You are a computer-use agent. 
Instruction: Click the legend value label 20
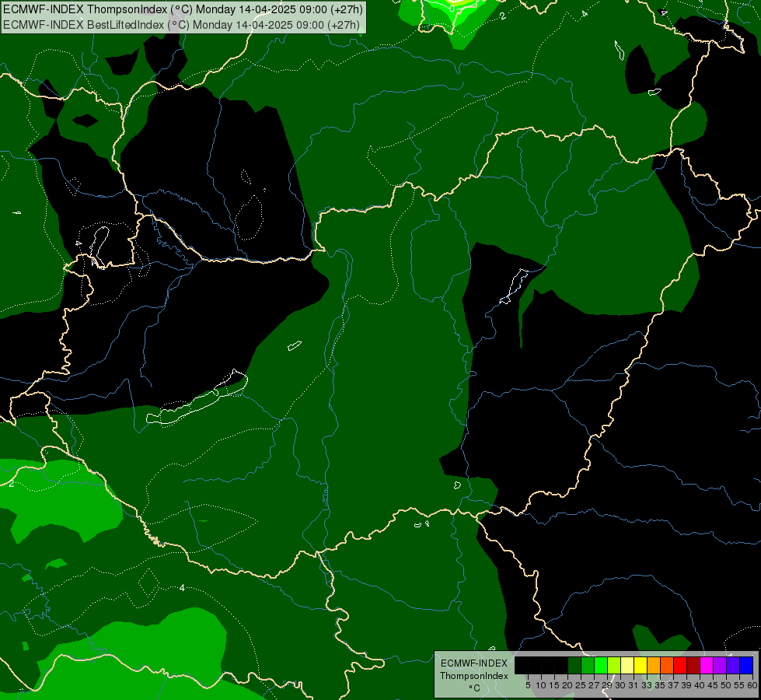coord(567,685)
